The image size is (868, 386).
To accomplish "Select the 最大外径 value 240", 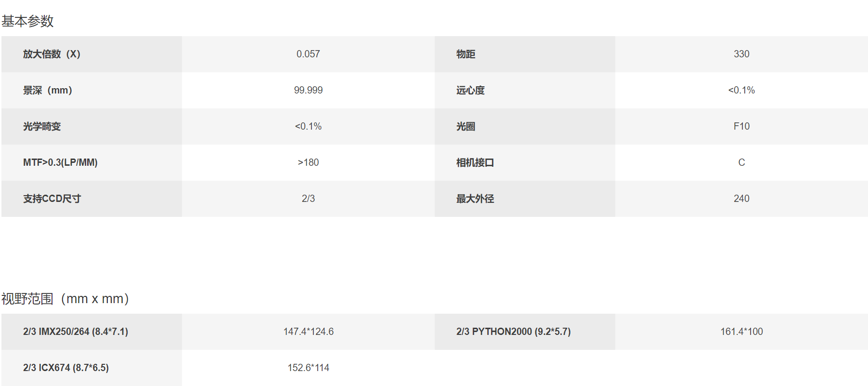I will [741, 199].
